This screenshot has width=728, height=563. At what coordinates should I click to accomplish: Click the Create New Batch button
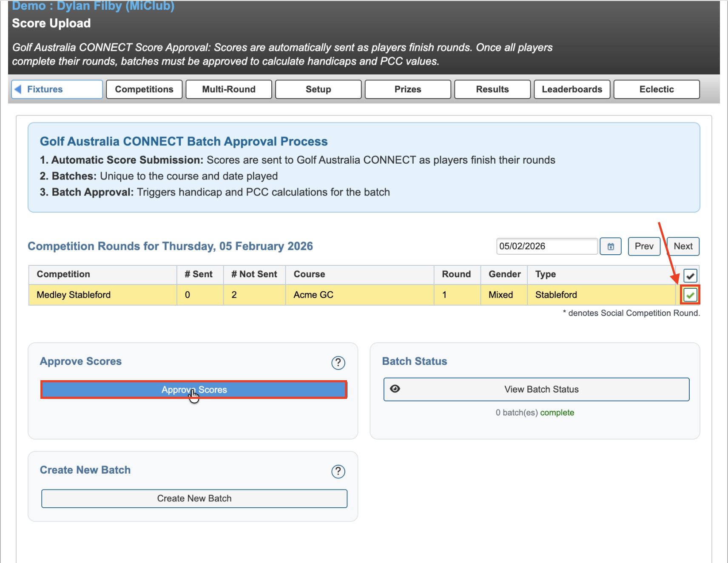[x=194, y=498]
